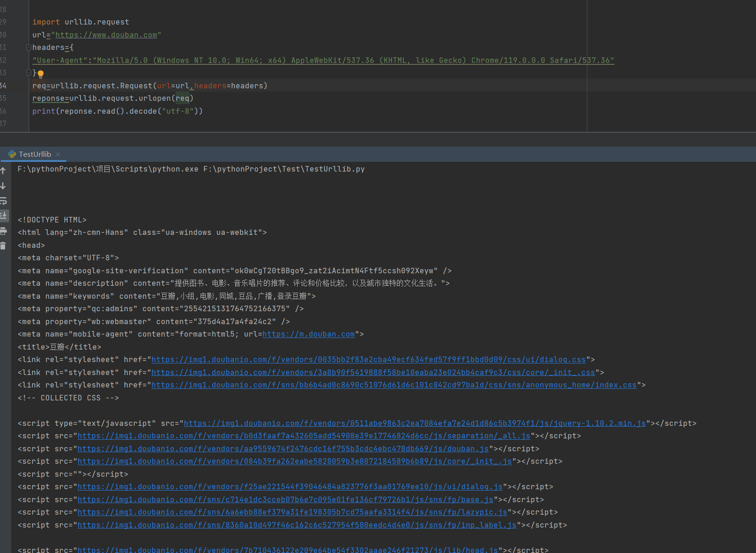Viewport: 756px width, 553px height.
Task: Open the core/_init_.css stylesheet link
Action: [x=373, y=373]
